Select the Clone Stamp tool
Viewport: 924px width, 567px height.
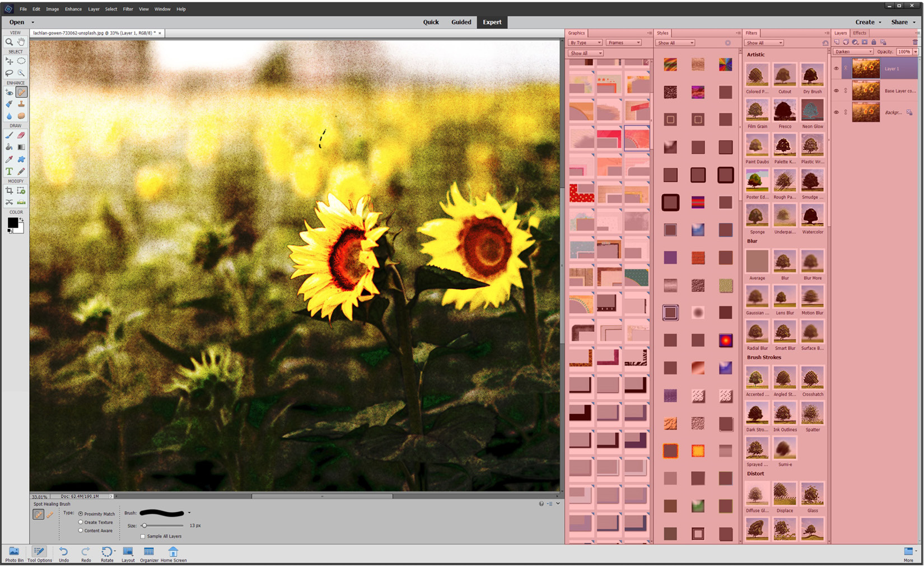coord(21,104)
